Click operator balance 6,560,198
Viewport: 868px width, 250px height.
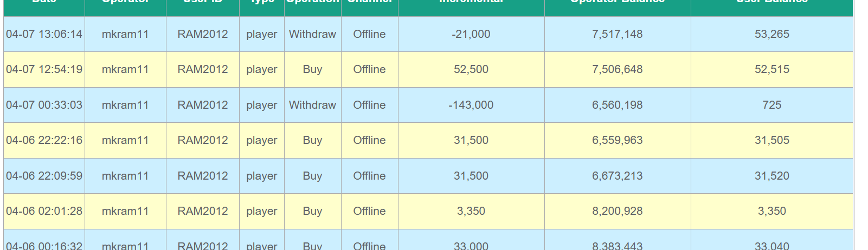tap(617, 105)
